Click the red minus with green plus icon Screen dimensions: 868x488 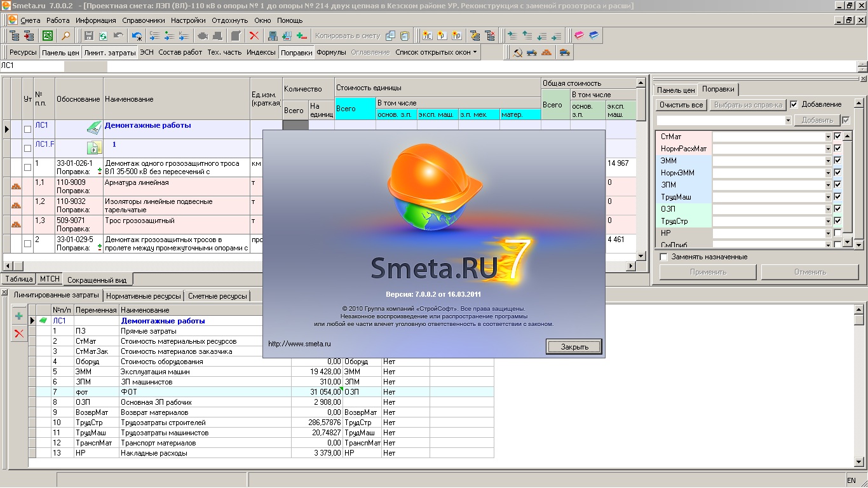click(x=302, y=36)
